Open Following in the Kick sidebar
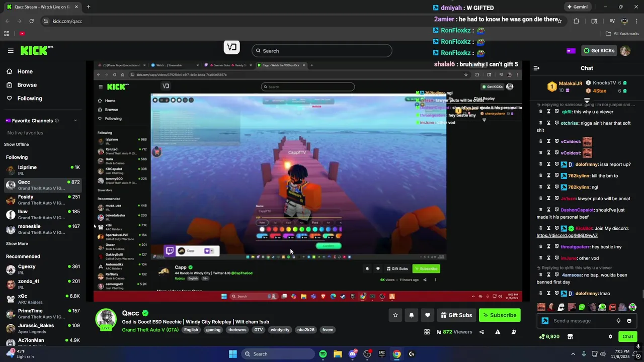Image resolution: width=644 pixels, height=362 pixels. 30,99
